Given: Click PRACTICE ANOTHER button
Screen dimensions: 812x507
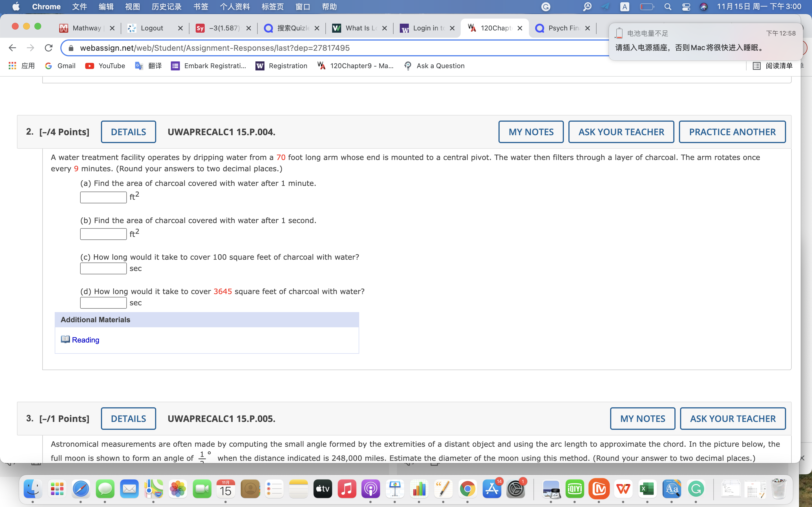Looking at the screenshot, I should (732, 132).
